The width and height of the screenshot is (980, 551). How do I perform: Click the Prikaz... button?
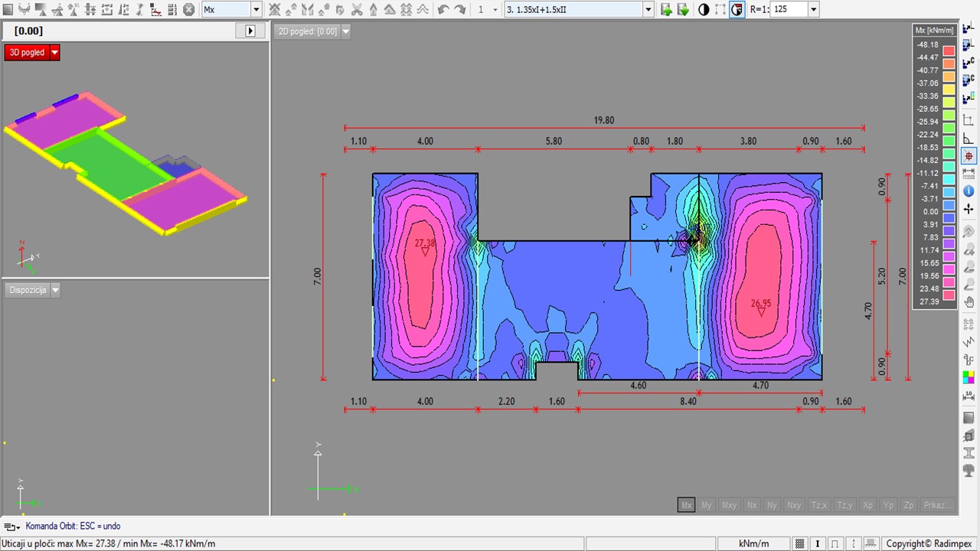(938, 505)
